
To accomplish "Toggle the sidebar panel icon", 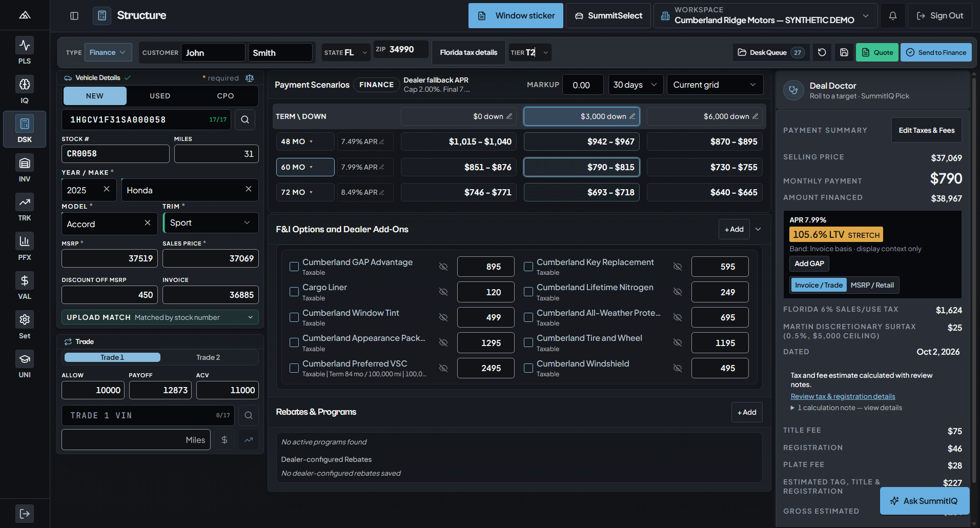I will tap(74, 16).
